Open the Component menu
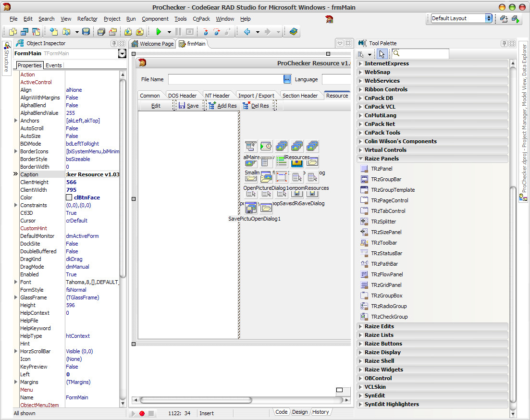The image size is (530, 420). click(155, 19)
